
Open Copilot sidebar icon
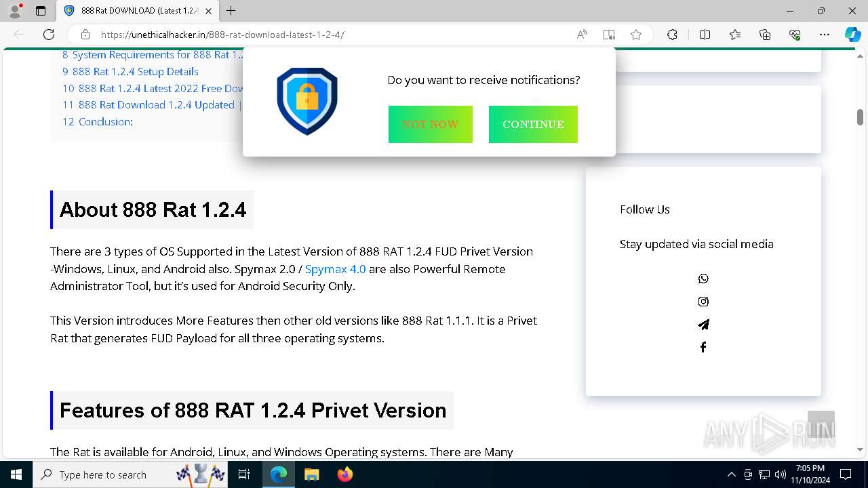click(852, 35)
